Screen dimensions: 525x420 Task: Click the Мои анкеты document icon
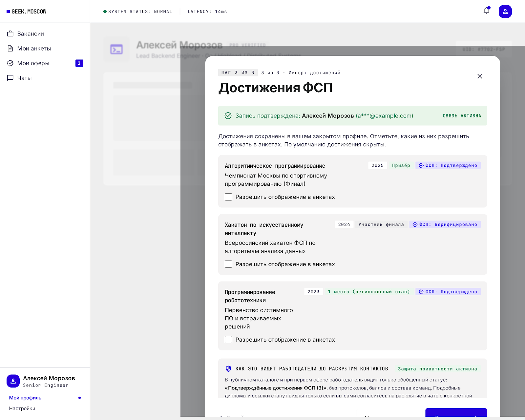(10, 48)
